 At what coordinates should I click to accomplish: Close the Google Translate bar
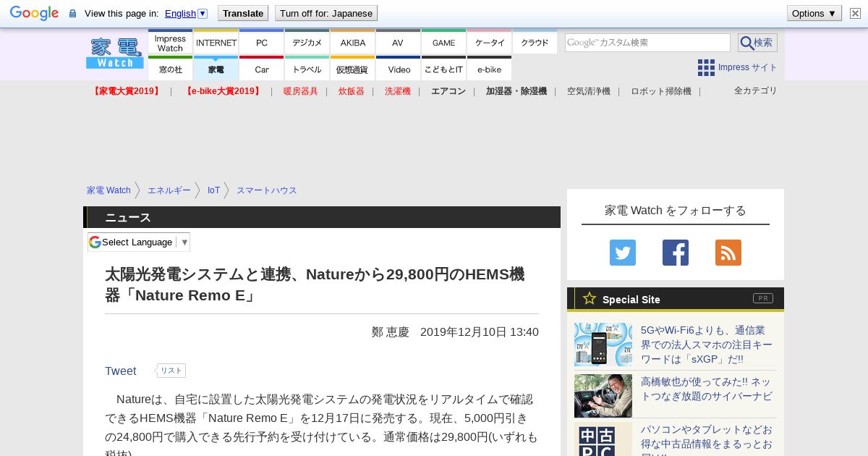click(x=855, y=13)
